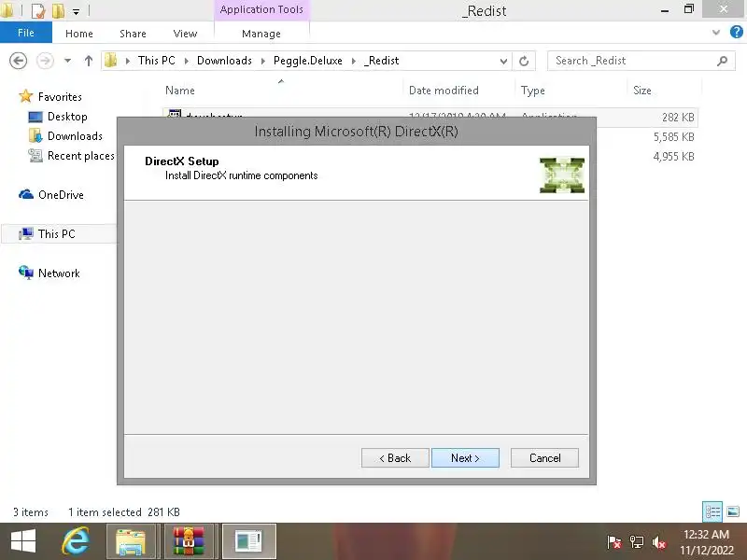Navigate back with the Back arrow
Image resolution: width=747 pixels, height=560 pixels.
tap(18, 61)
